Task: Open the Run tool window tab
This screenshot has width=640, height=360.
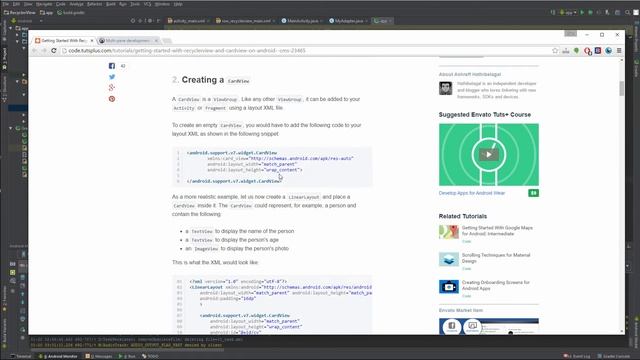Action: point(127,356)
